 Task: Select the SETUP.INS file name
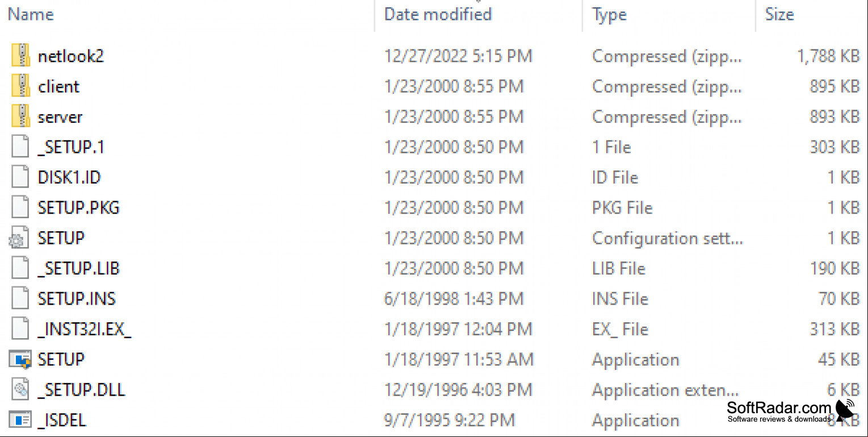pyautogui.click(x=77, y=299)
